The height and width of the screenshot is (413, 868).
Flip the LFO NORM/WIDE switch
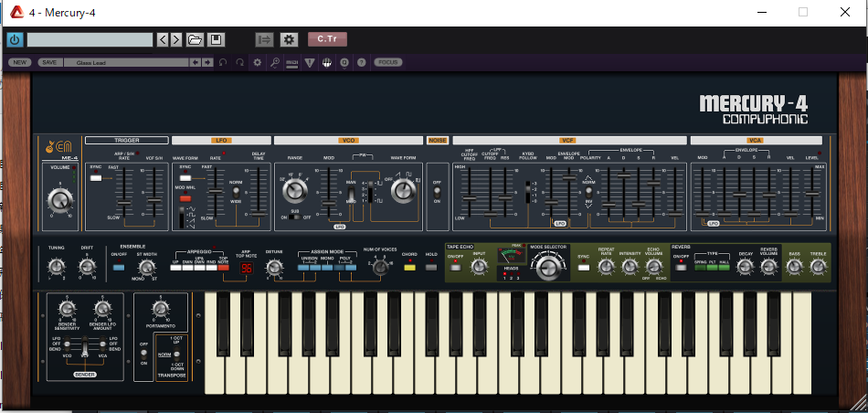pyautogui.click(x=236, y=192)
